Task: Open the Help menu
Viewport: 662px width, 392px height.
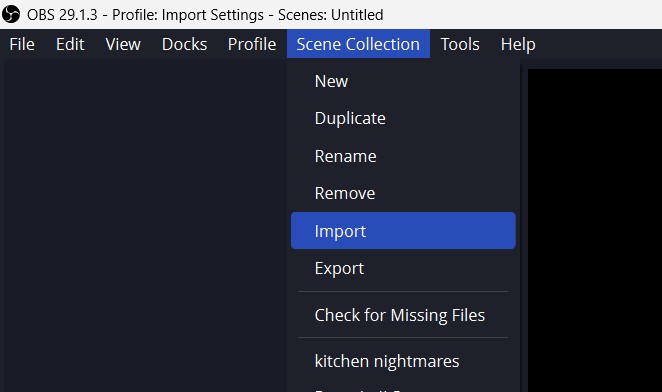Action: [x=518, y=44]
